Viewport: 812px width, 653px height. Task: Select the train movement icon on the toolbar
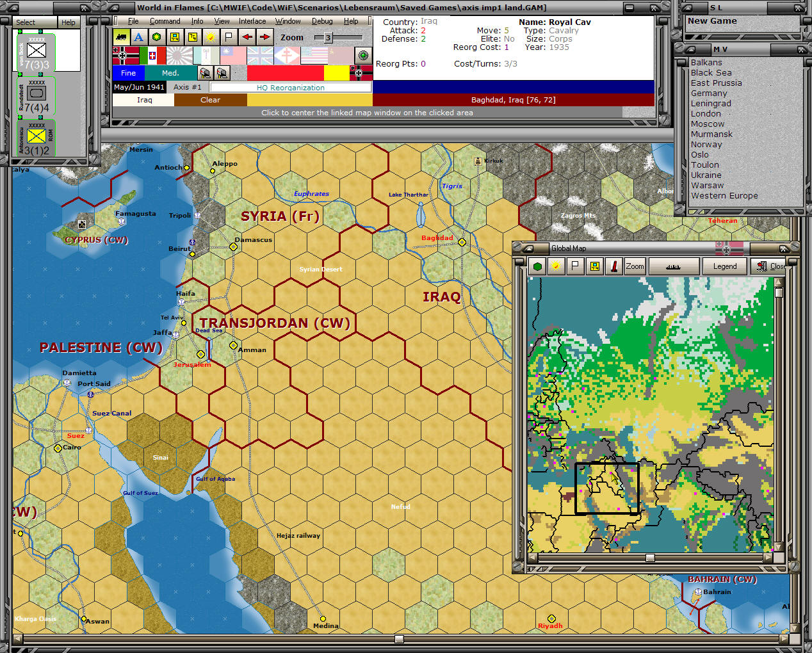(x=121, y=37)
